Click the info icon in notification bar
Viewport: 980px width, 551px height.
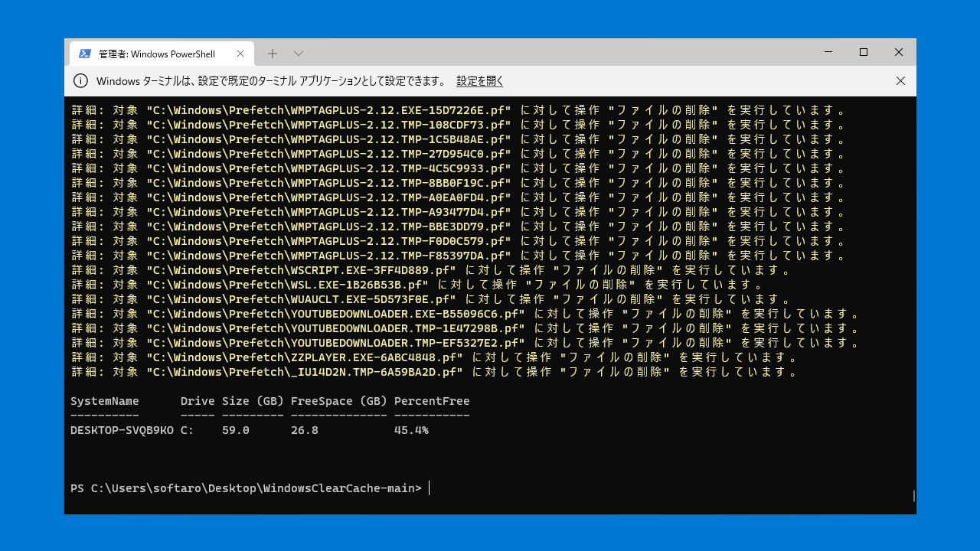(x=80, y=81)
